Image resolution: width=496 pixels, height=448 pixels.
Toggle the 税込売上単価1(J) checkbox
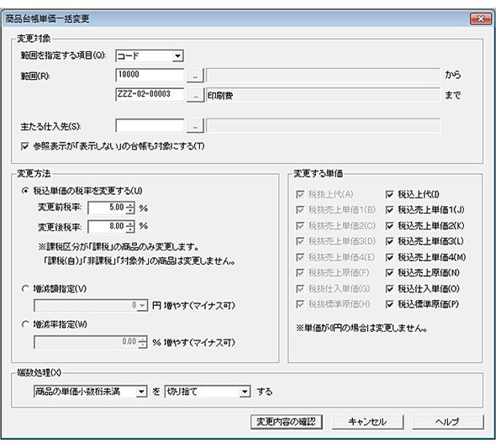pos(390,210)
